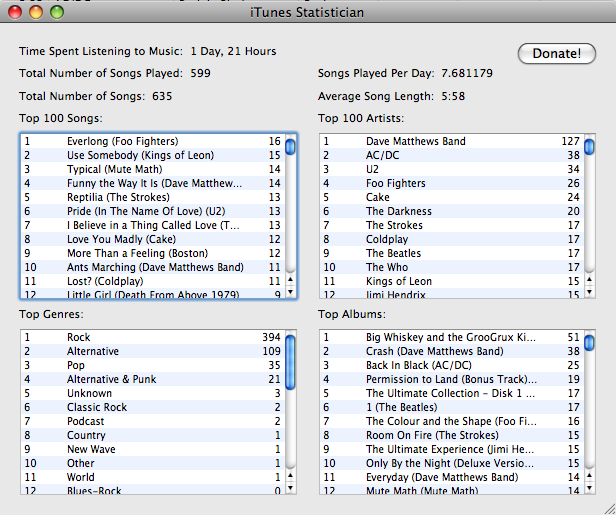Select song More Than a Feeling (Boston)
Viewport: 616px width, 515px height.
point(153,253)
